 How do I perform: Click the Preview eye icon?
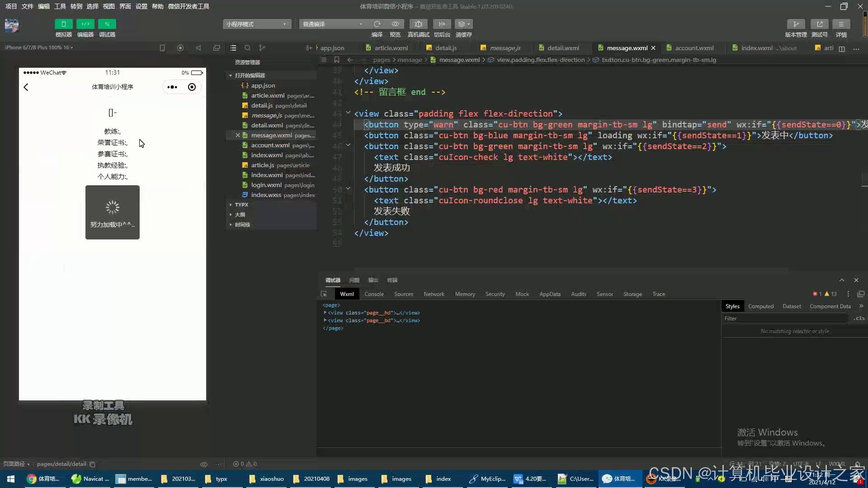(395, 24)
